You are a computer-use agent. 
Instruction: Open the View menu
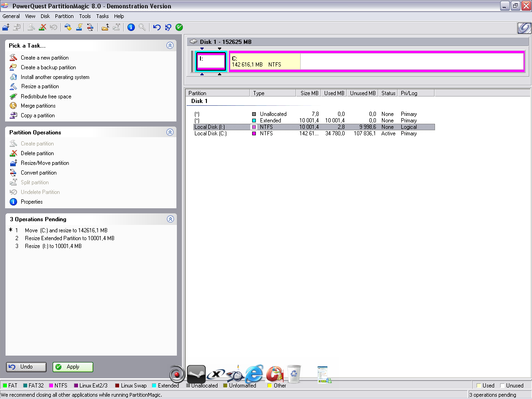30,16
